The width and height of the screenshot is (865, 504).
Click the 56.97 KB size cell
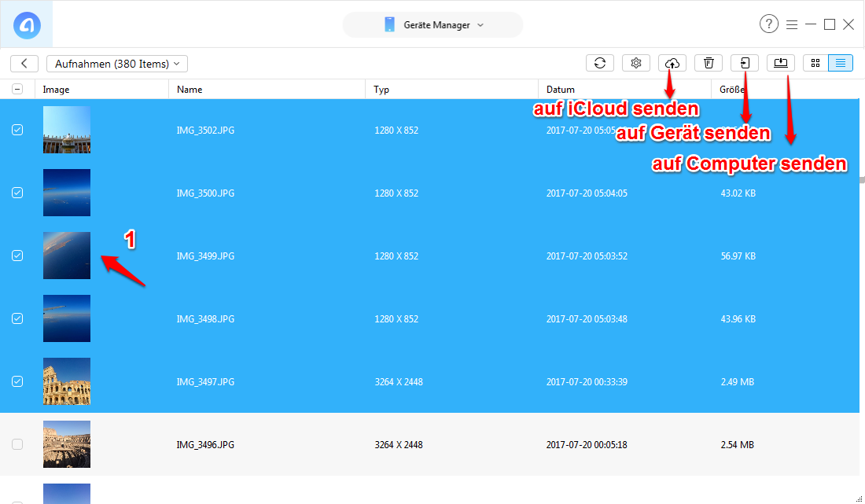point(738,256)
